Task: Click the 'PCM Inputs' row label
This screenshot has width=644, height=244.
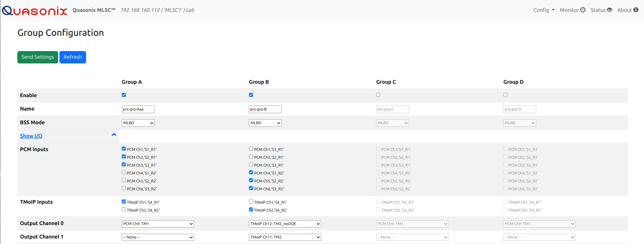Action: click(x=34, y=149)
